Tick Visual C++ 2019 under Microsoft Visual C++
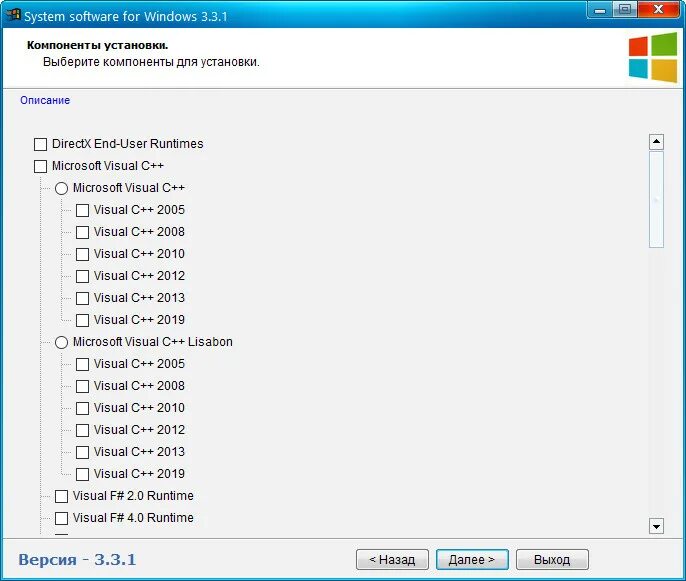 [82, 320]
